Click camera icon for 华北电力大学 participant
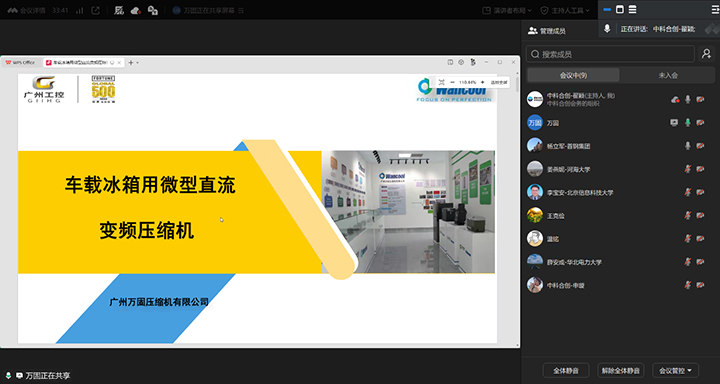The height and width of the screenshot is (384, 720). click(x=700, y=262)
